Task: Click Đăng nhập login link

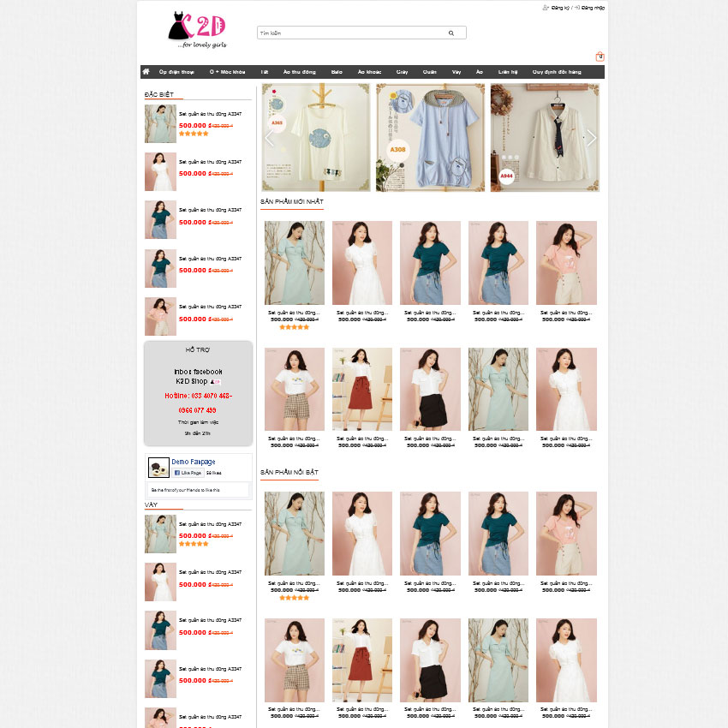Action: pyautogui.click(x=592, y=8)
